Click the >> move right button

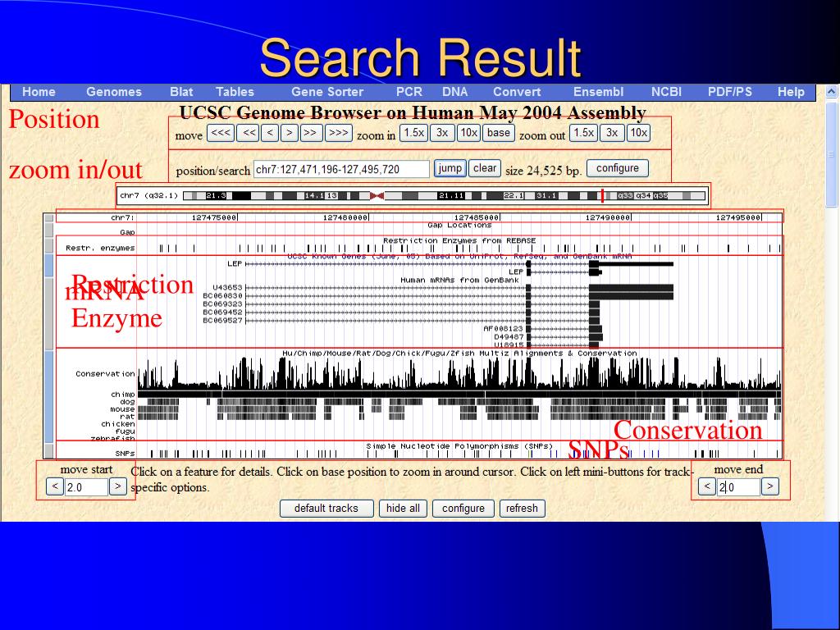(311, 133)
